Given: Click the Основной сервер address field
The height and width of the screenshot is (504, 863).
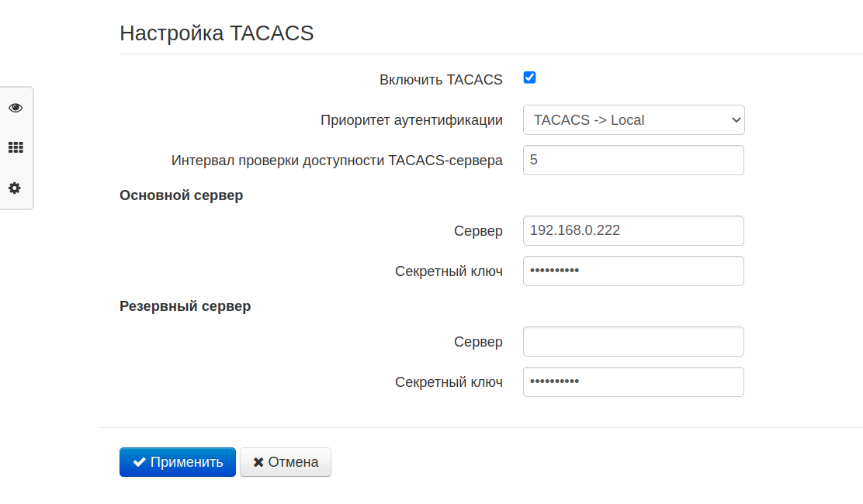Looking at the screenshot, I should pos(633,230).
